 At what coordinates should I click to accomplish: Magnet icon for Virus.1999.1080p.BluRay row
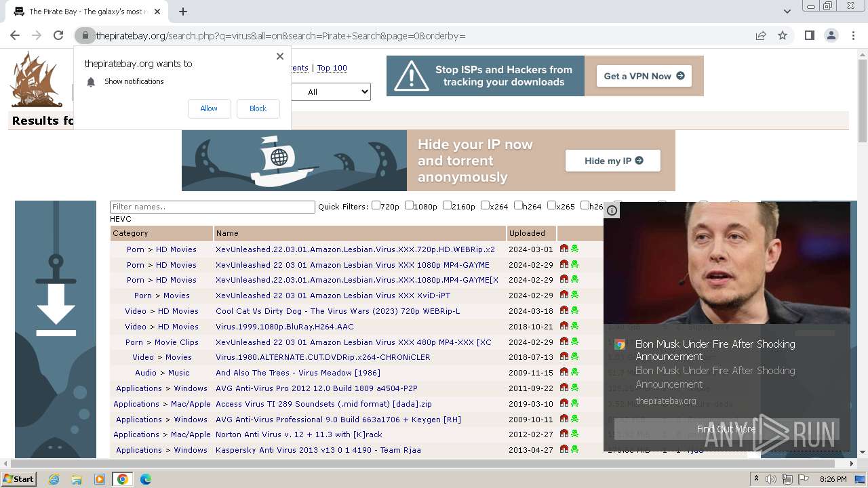pos(564,326)
